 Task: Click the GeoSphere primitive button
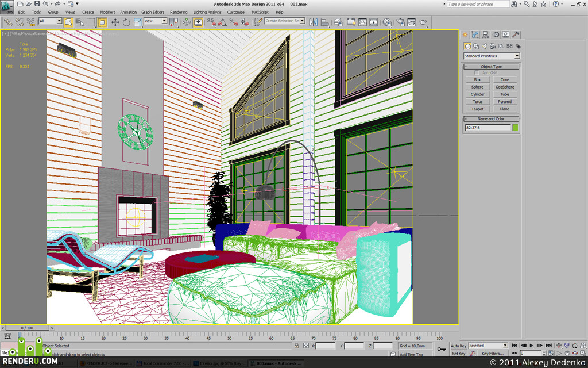point(505,87)
